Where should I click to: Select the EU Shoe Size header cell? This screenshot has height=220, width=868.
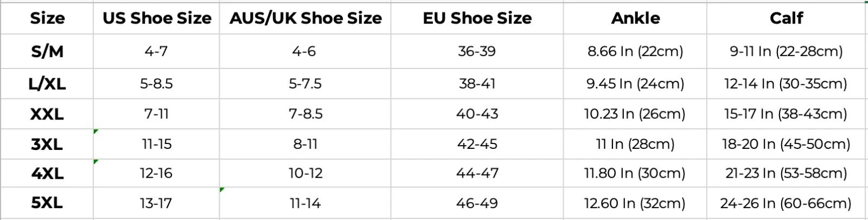(477, 18)
